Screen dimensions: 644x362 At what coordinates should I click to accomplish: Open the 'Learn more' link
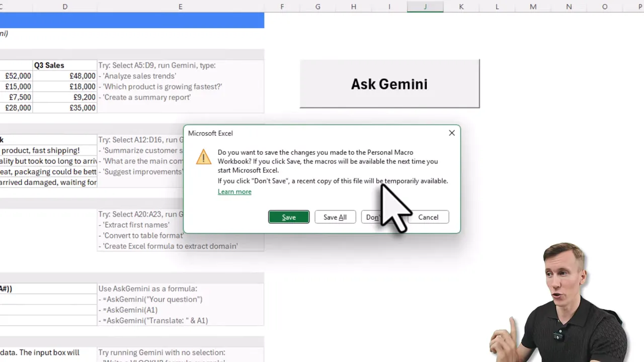pos(234,192)
